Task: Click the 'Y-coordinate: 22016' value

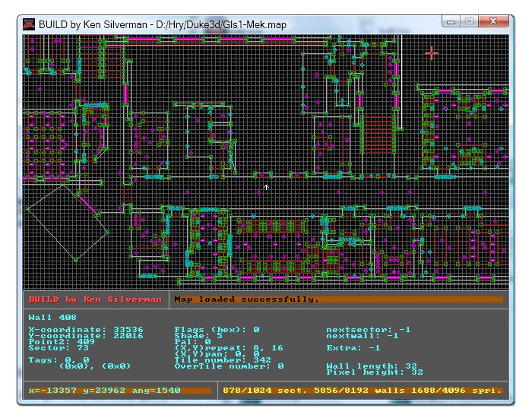Action: coord(86,336)
